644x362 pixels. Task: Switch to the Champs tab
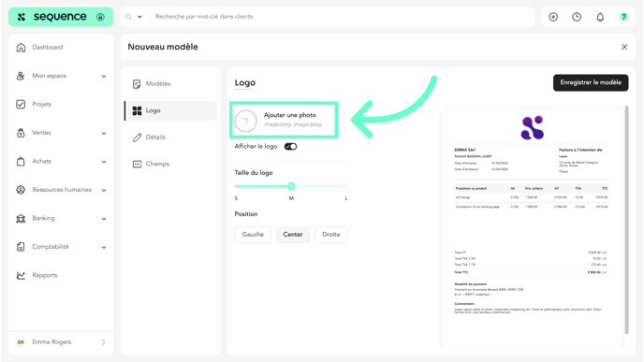click(x=170, y=165)
